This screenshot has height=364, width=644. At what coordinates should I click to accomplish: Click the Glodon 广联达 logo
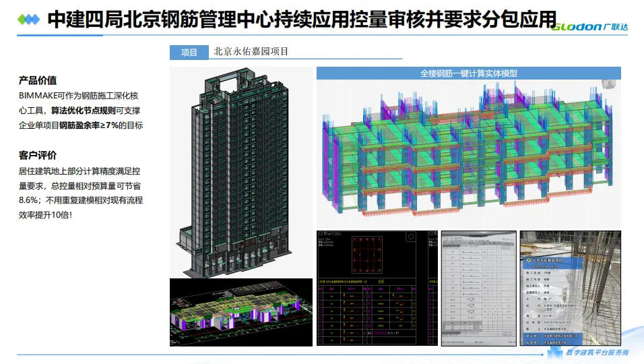point(589,27)
